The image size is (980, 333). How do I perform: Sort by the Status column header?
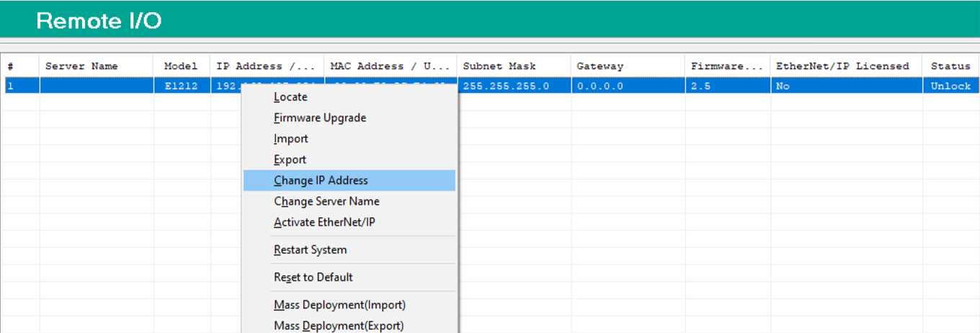(950, 66)
